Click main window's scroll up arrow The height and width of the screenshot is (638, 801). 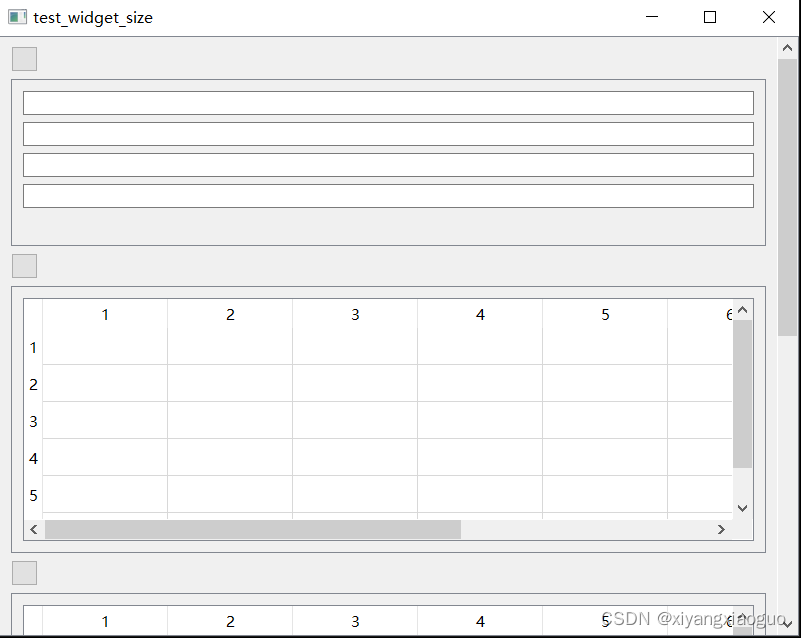pyautogui.click(x=787, y=48)
